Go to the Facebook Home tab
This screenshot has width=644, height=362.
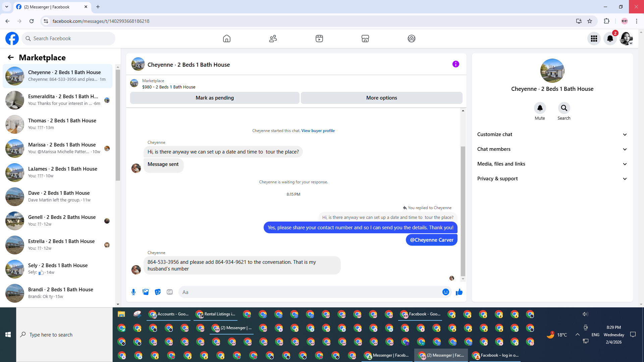(x=227, y=39)
